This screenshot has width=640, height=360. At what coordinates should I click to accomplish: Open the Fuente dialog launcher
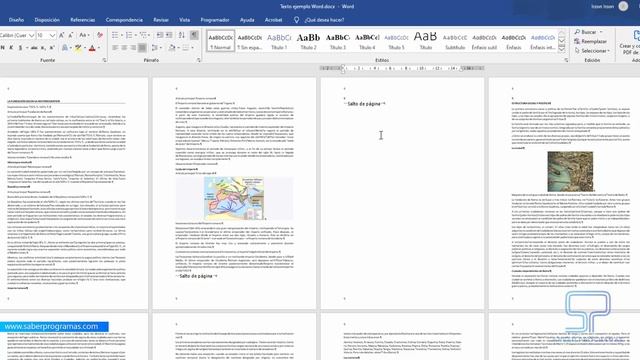tap(104, 60)
